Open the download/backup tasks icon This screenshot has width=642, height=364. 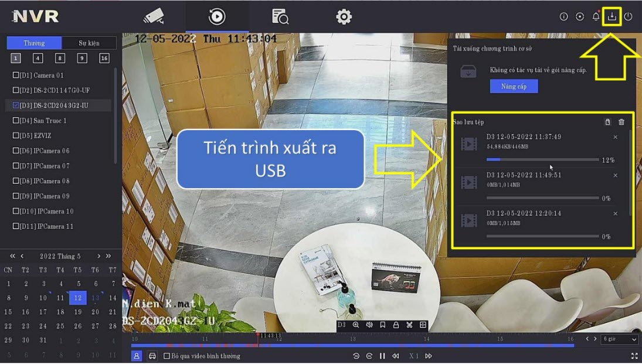(612, 16)
